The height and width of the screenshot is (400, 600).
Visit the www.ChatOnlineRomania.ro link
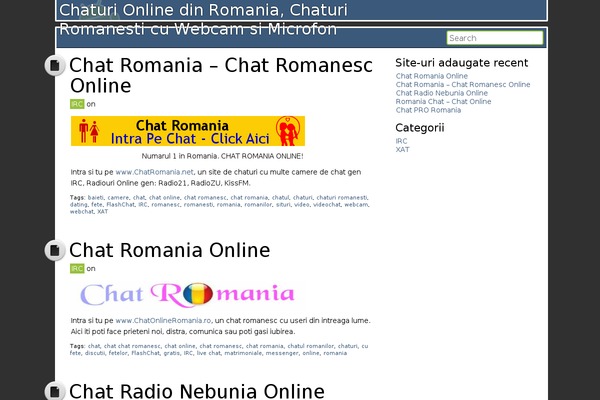(163, 321)
